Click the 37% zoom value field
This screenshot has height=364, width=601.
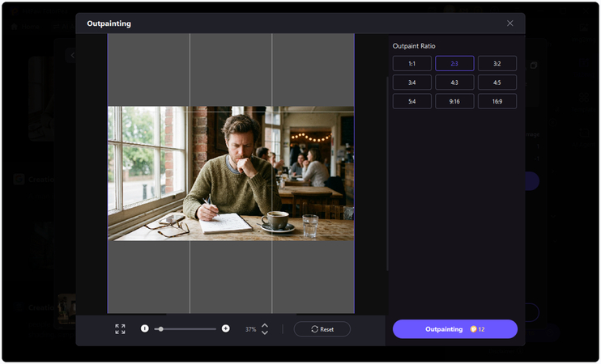250,329
